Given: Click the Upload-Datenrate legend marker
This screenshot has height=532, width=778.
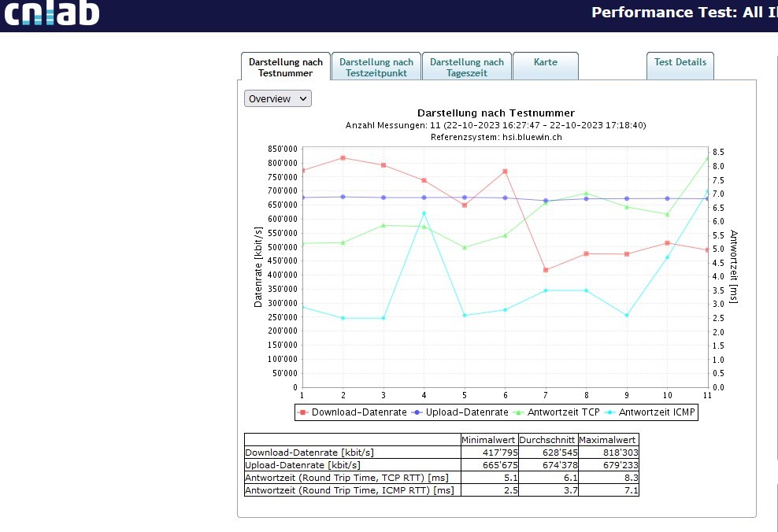Looking at the screenshot, I should [x=418, y=412].
